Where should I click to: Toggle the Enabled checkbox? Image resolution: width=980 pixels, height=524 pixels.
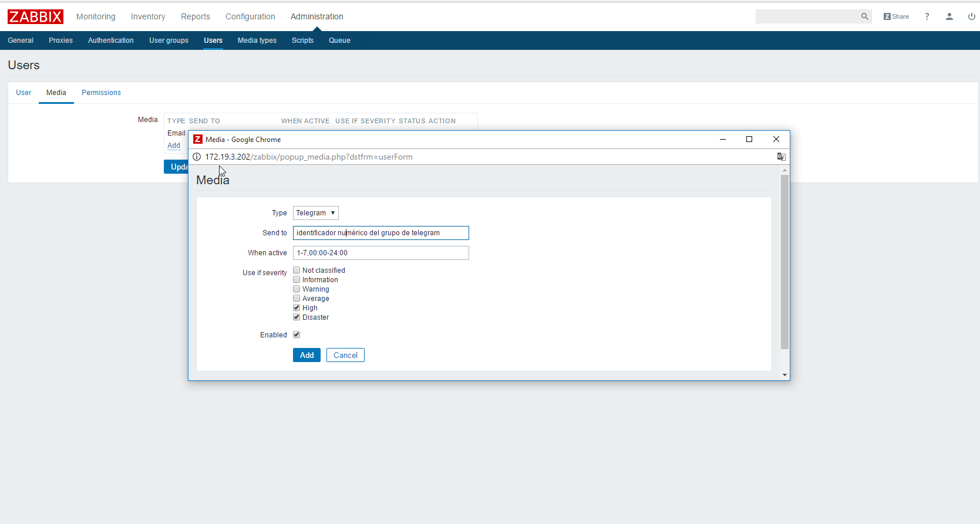(x=297, y=335)
